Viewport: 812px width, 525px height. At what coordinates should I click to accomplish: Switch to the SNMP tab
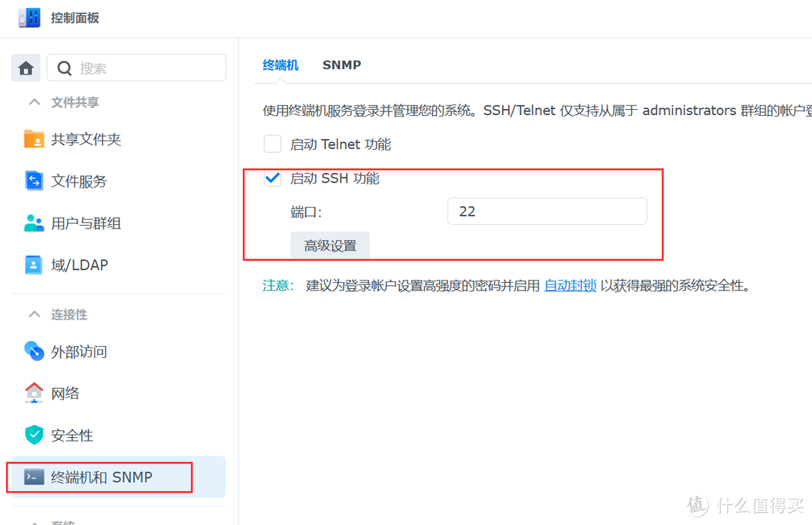341,65
